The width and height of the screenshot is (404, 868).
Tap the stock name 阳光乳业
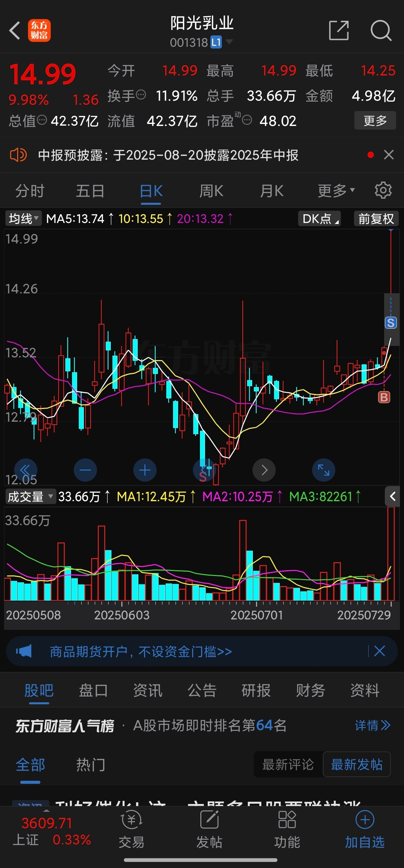point(202,23)
